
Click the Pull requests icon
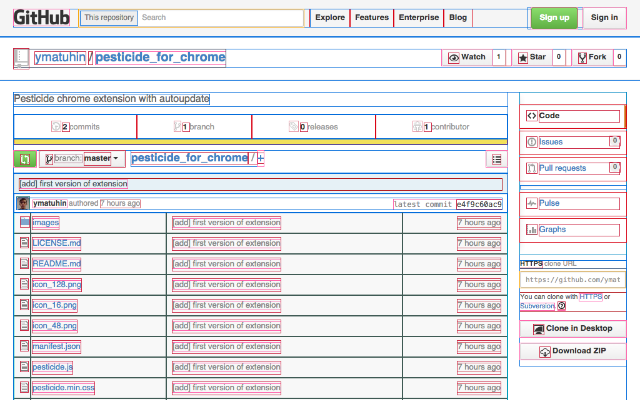(x=531, y=168)
